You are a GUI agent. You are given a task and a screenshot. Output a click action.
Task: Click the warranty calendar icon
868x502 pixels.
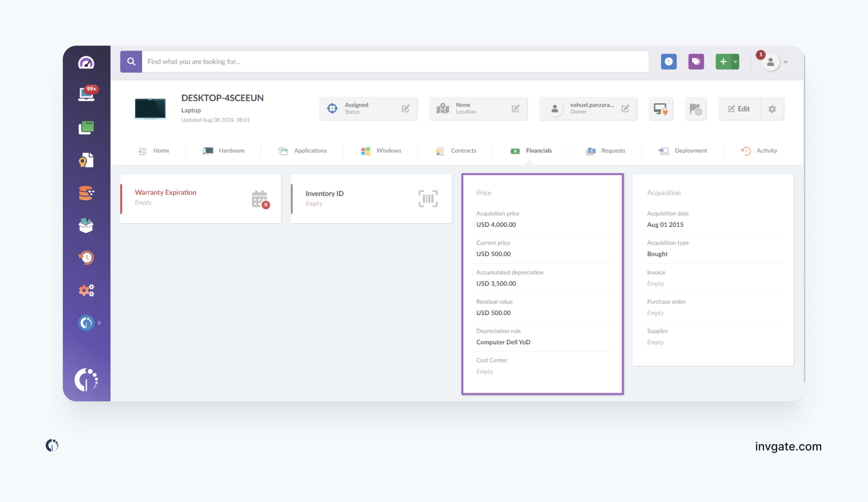[260, 199]
